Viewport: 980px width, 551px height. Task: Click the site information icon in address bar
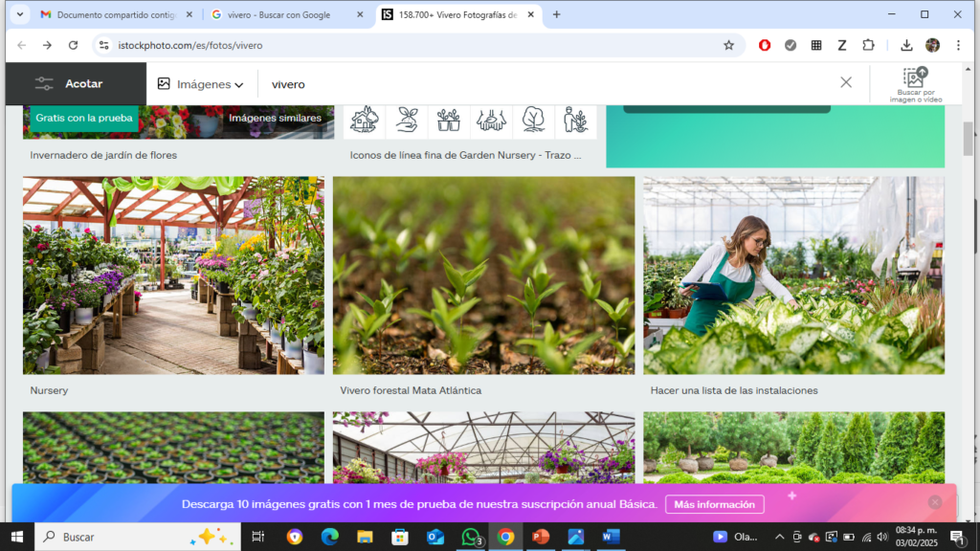click(104, 45)
